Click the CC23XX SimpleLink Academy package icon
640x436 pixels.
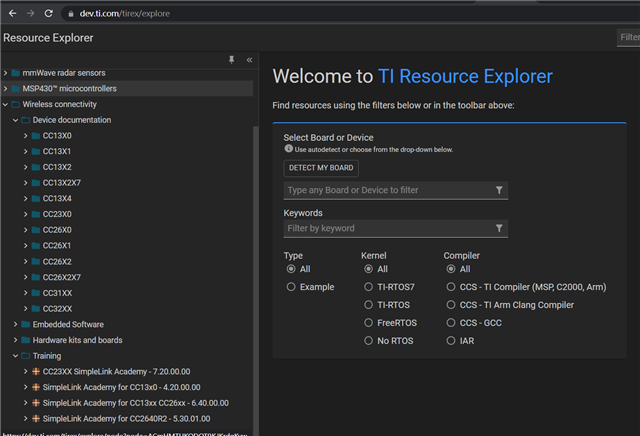coord(36,371)
